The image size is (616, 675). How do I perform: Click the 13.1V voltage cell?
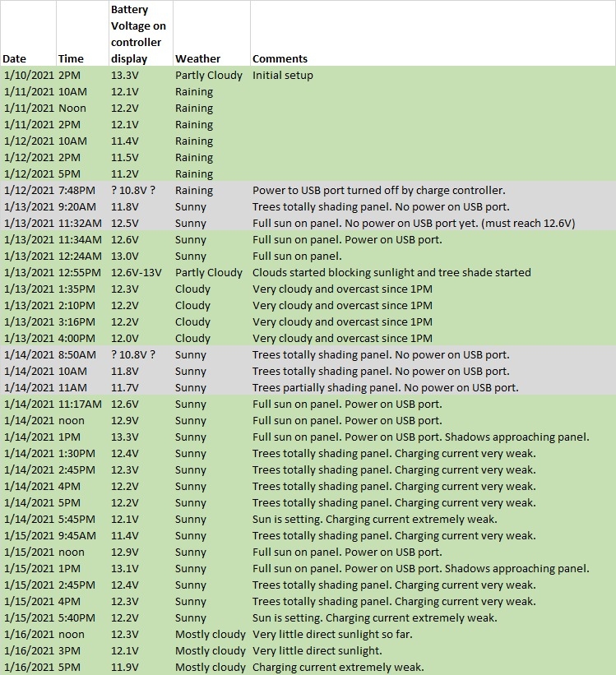point(125,568)
